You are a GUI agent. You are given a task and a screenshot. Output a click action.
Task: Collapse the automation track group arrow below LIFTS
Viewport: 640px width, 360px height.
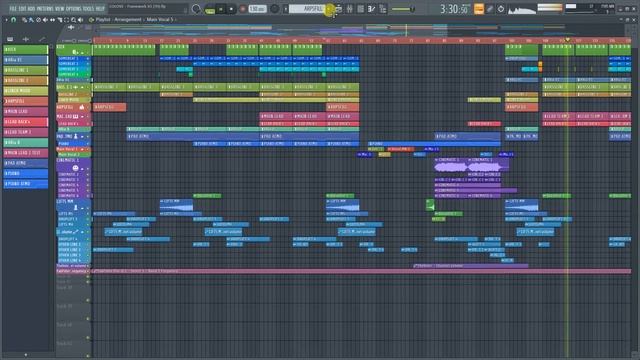coord(82,232)
